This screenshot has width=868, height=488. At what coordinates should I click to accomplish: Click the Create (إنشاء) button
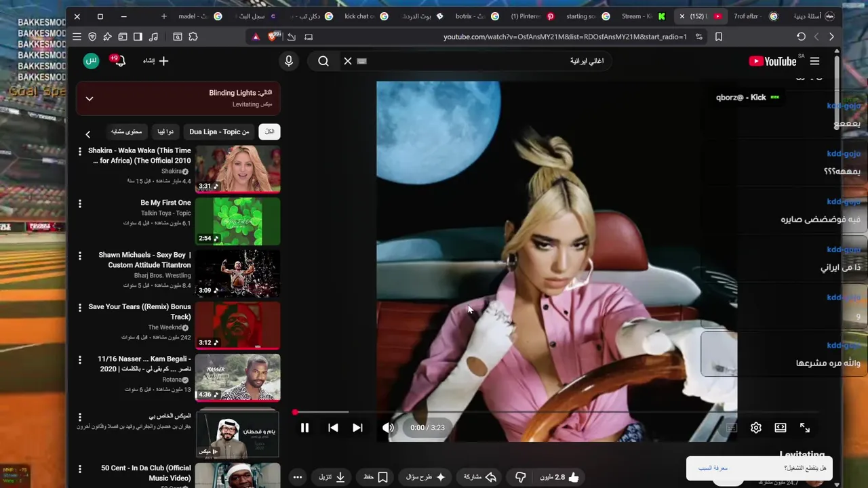pyautogui.click(x=156, y=61)
